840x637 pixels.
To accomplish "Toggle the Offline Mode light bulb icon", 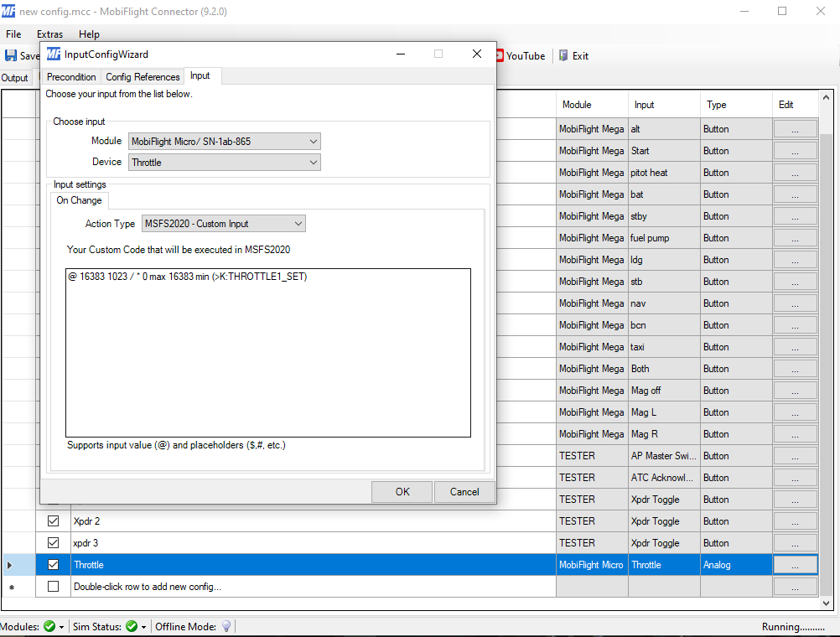I will (x=226, y=626).
